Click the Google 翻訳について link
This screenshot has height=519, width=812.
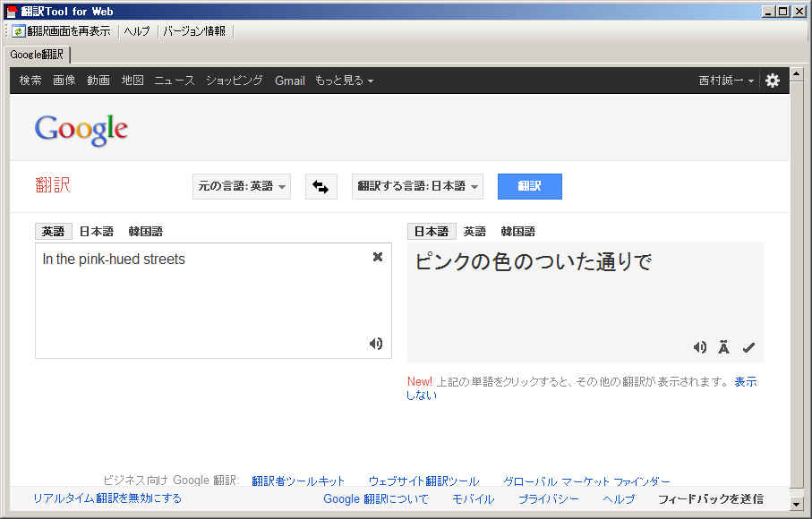(376, 498)
